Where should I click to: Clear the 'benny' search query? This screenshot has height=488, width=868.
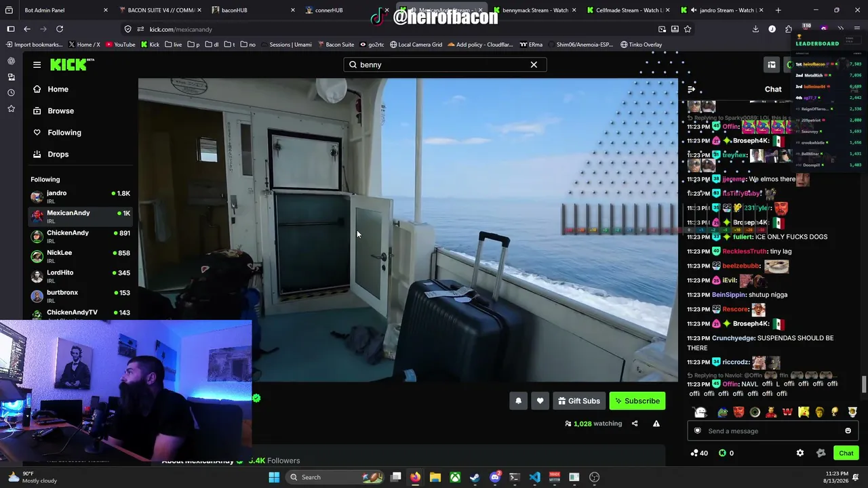(534, 64)
